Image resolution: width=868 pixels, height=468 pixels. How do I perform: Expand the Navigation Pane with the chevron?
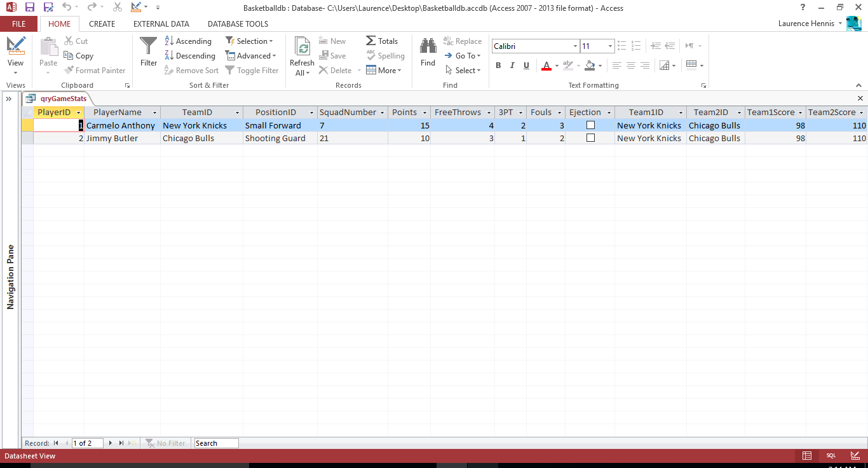pos(9,99)
